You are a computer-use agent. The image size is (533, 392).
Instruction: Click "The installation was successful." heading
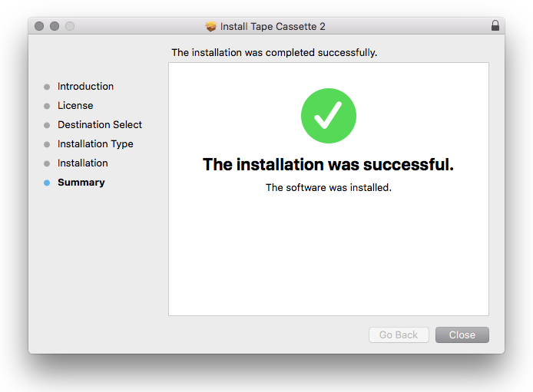(328, 164)
